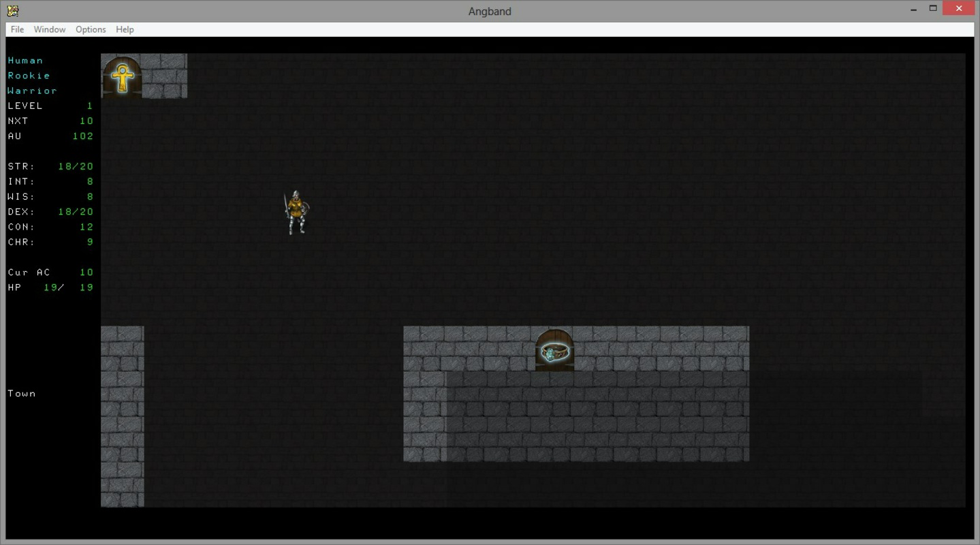980x545 pixels.
Task: Click the NXT 10 experience row
Action: click(x=50, y=121)
